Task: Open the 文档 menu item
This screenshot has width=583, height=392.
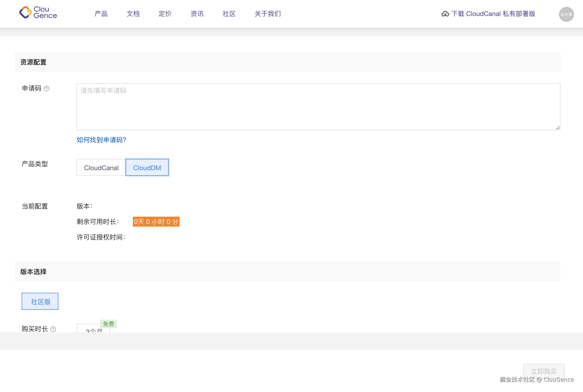Action: pos(133,14)
